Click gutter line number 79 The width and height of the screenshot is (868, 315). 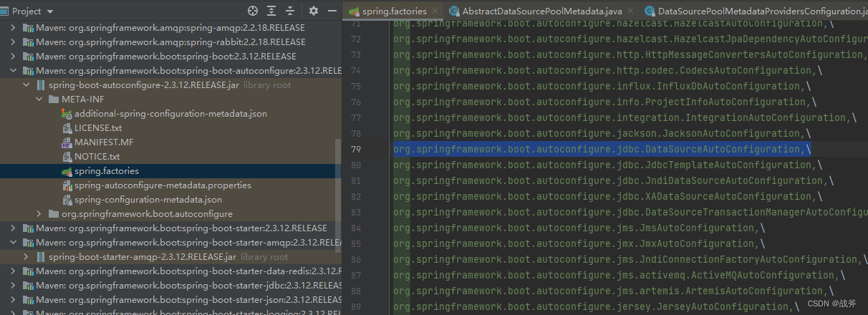coord(356,149)
